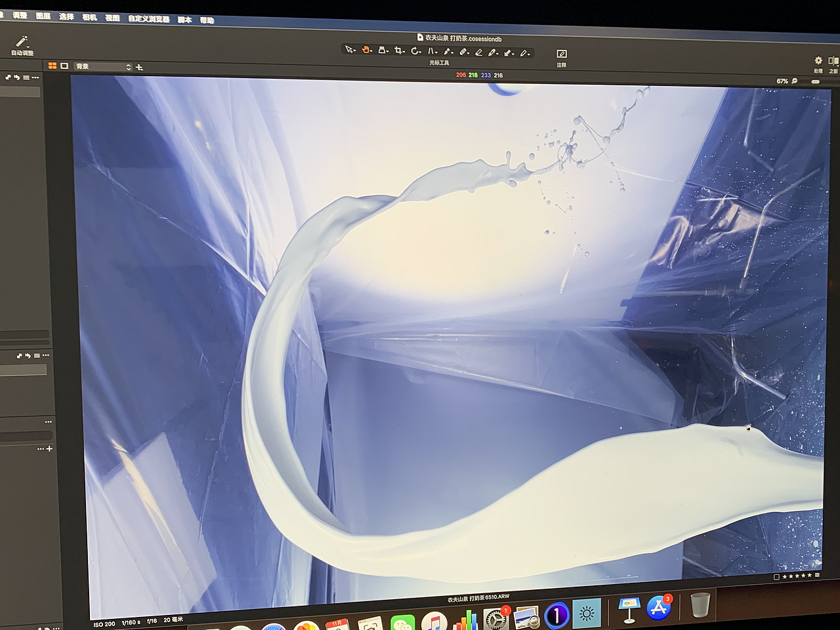Viewport: 840px width, 630px height.
Task: Click the processing gear icon at top right
Action: click(818, 60)
